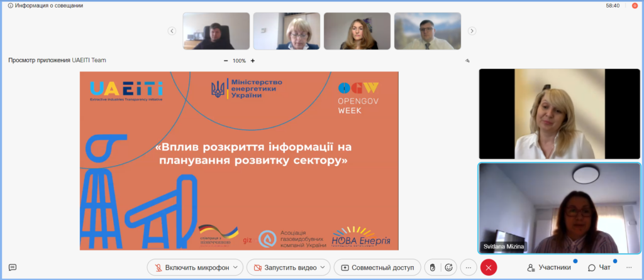The width and height of the screenshot is (644, 280).
Task: Zoom in the shared content view
Action: pyautogui.click(x=253, y=61)
